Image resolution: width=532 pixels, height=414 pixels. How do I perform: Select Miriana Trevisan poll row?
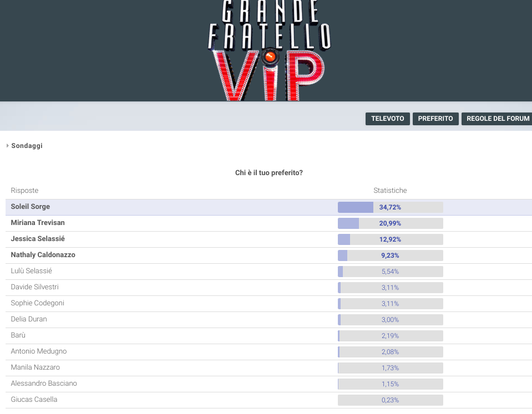[x=38, y=223]
